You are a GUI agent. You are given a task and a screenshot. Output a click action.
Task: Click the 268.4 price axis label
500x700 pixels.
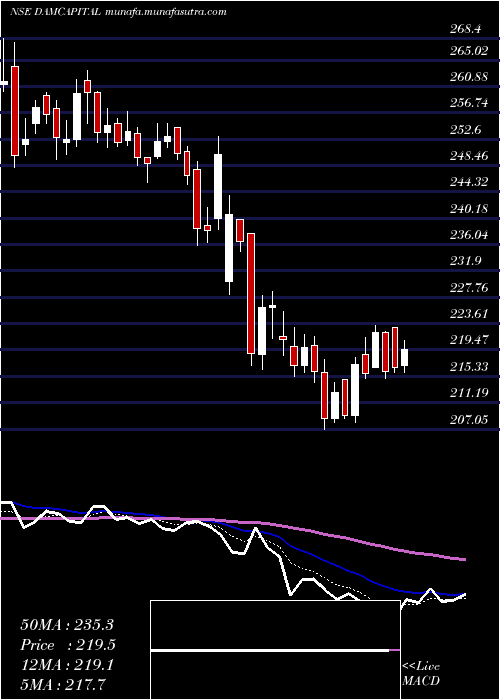(465, 29)
